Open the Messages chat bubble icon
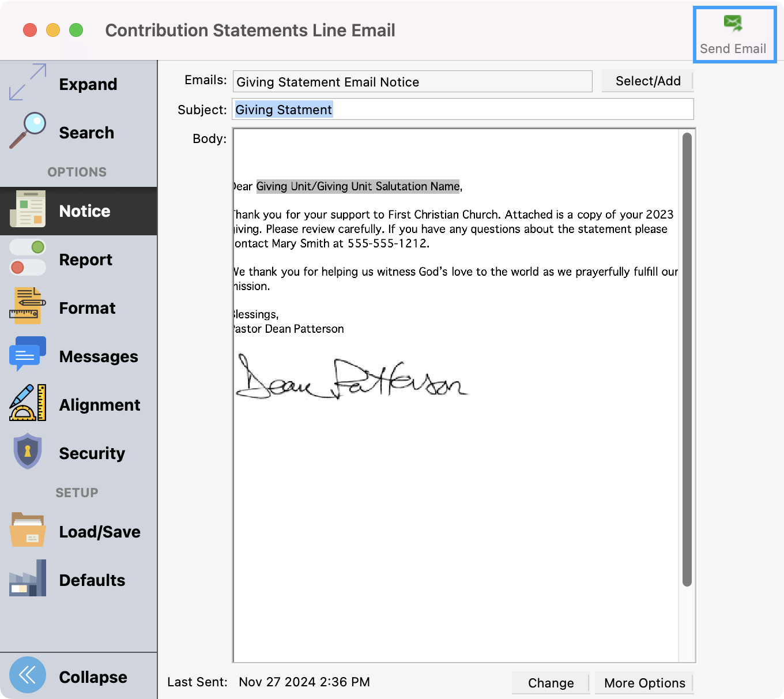The height and width of the screenshot is (699, 784). 28,354
